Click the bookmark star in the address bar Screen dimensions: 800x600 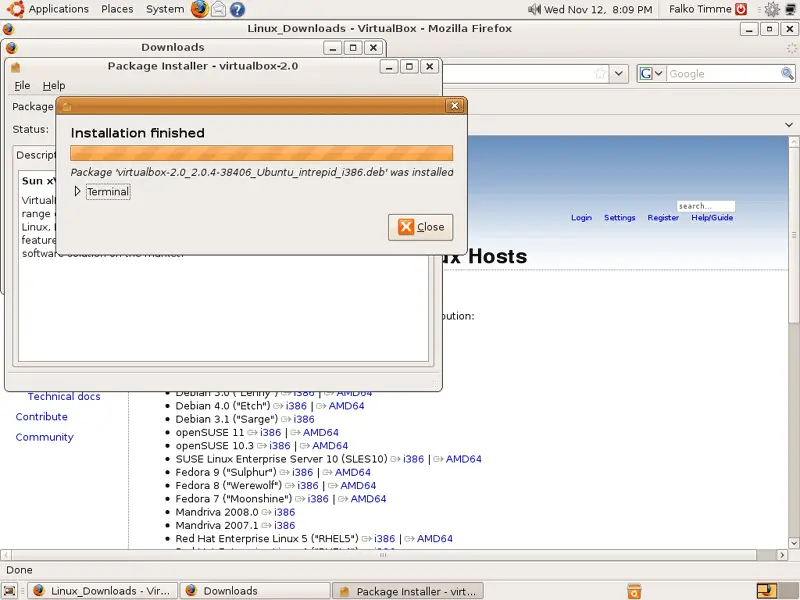tap(600, 74)
